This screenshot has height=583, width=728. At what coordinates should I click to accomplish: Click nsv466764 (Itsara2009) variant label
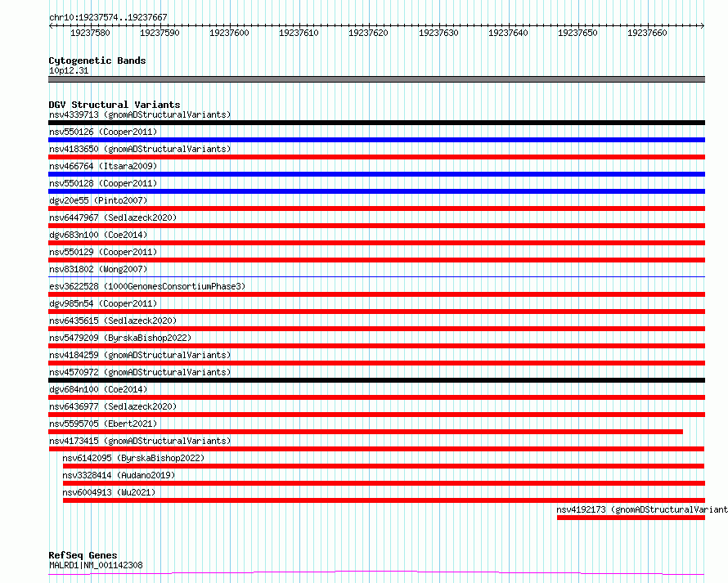(x=103, y=166)
